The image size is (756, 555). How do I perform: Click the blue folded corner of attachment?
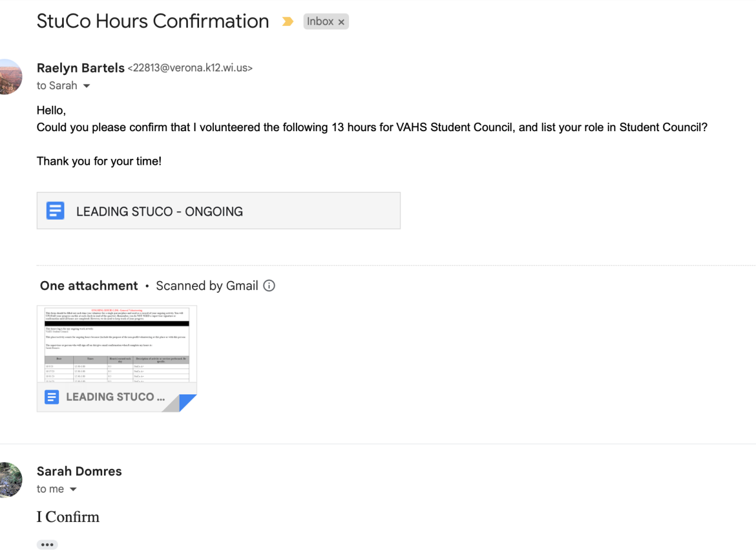[187, 403]
